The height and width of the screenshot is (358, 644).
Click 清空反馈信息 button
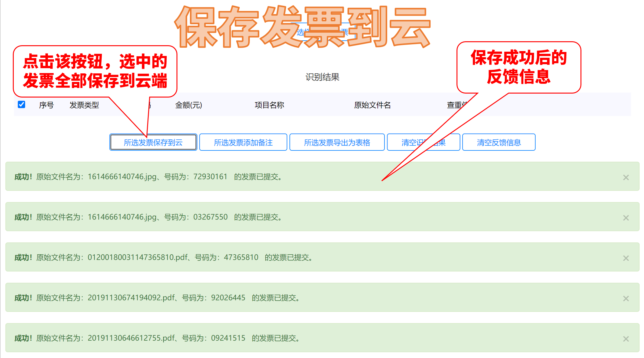(x=499, y=142)
